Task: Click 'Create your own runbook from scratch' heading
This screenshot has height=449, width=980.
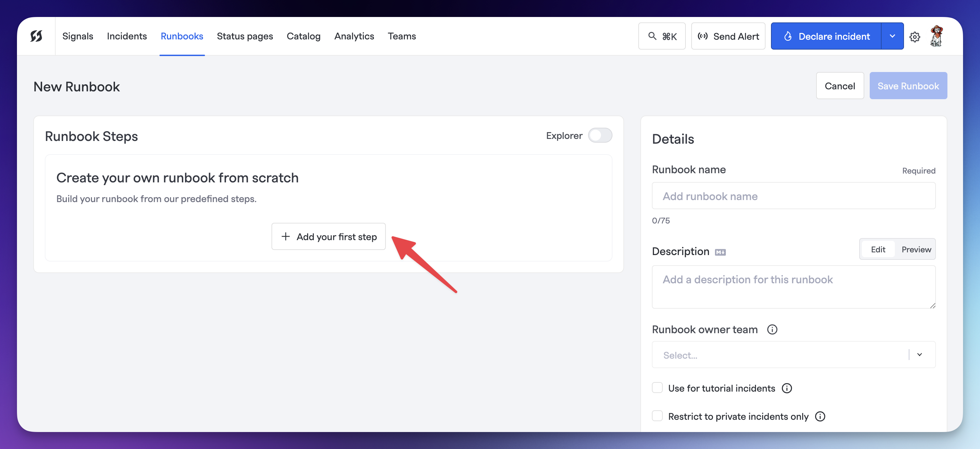Action: (x=177, y=178)
